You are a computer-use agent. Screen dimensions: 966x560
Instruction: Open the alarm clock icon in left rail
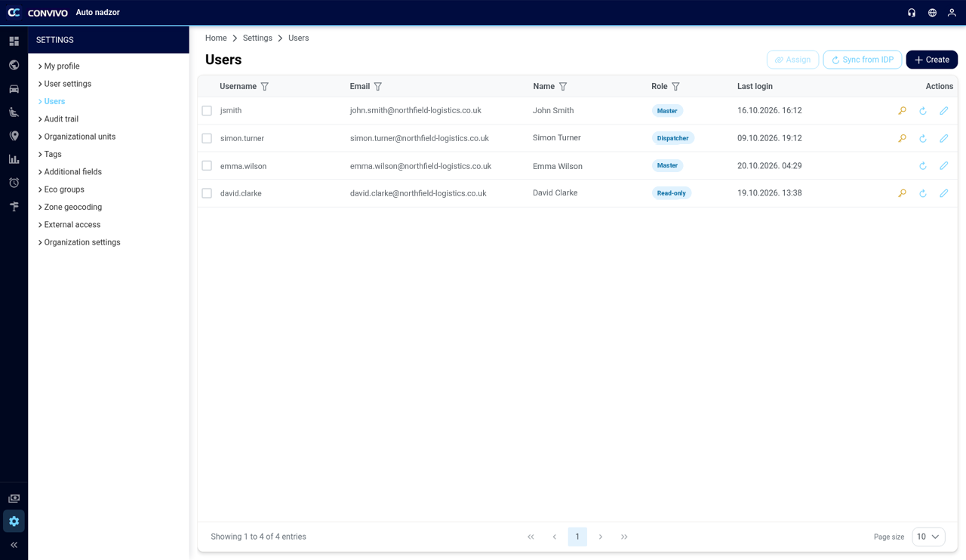(x=14, y=183)
